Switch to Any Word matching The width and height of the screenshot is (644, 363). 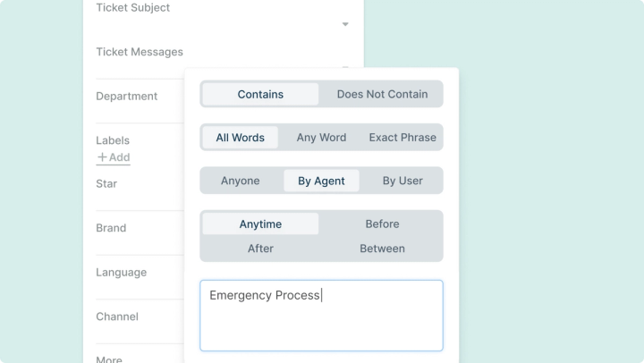(x=321, y=138)
